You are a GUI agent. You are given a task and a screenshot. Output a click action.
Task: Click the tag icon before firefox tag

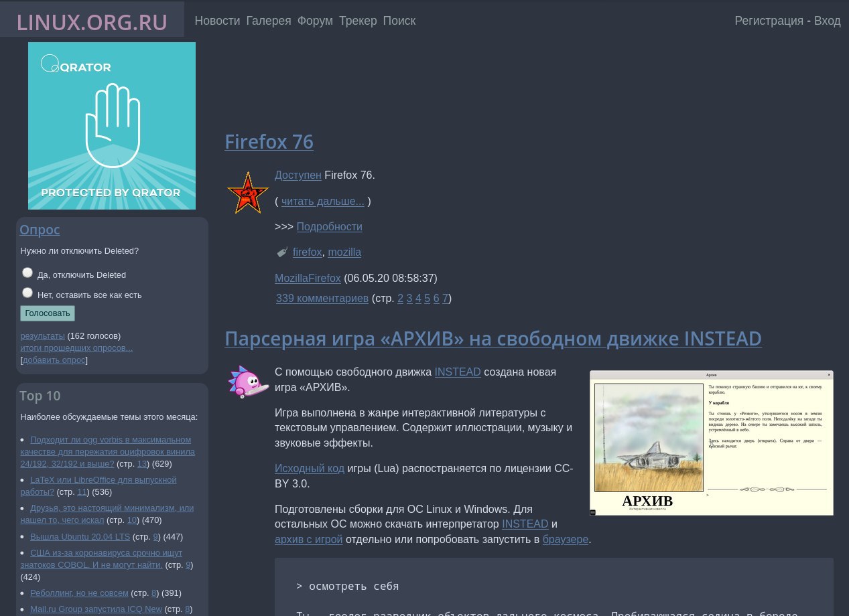point(282,252)
